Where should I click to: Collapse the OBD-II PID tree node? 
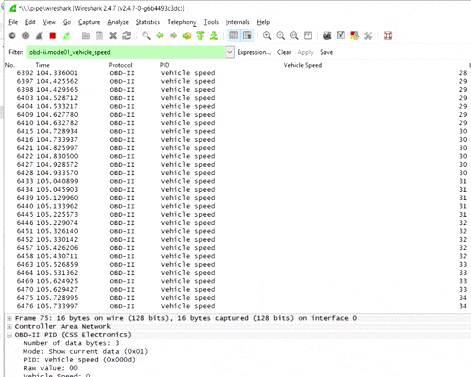[9, 335]
